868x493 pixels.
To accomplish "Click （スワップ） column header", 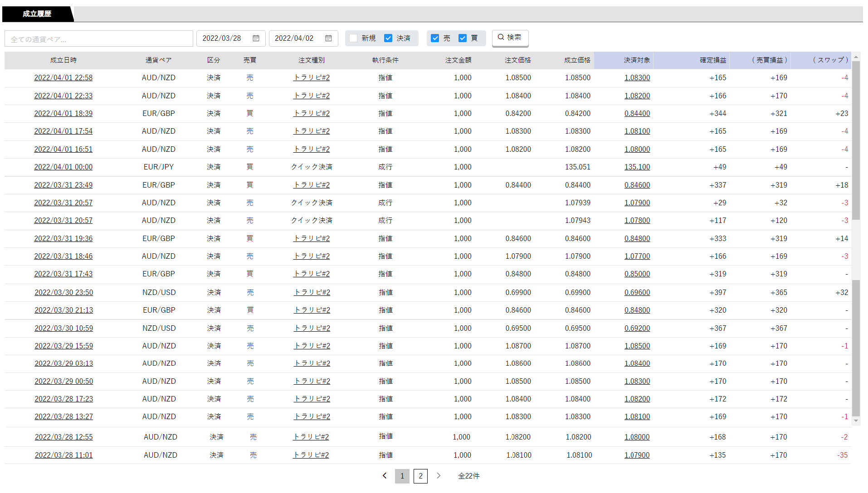I will point(830,60).
